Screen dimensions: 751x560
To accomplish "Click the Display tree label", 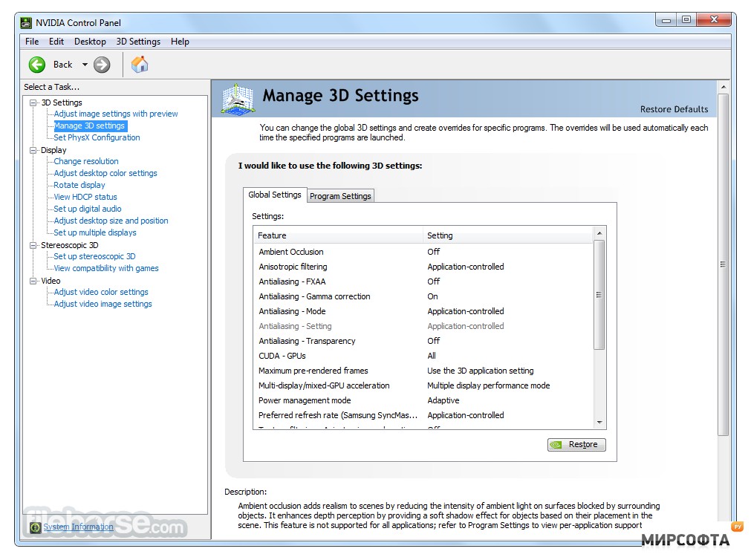I will (x=53, y=150).
